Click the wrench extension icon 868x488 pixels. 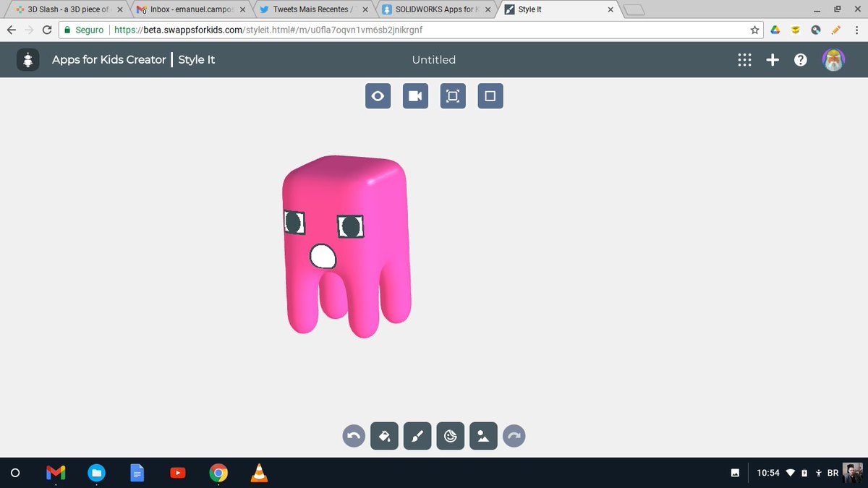816,30
